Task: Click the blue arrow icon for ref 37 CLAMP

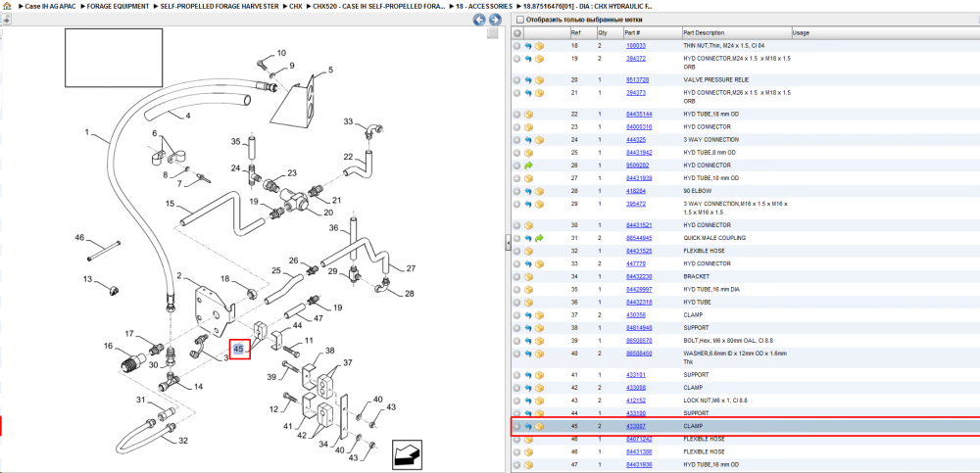Action: (x=528, y=315)
